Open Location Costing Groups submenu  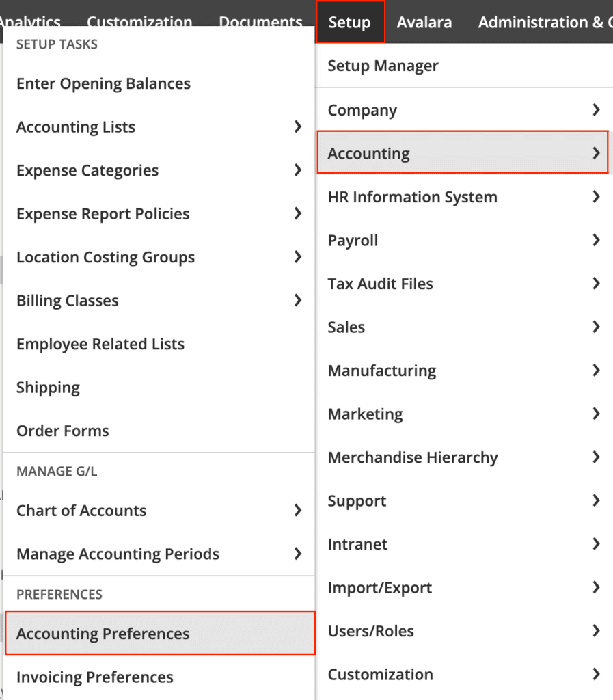tap(159, 257)
